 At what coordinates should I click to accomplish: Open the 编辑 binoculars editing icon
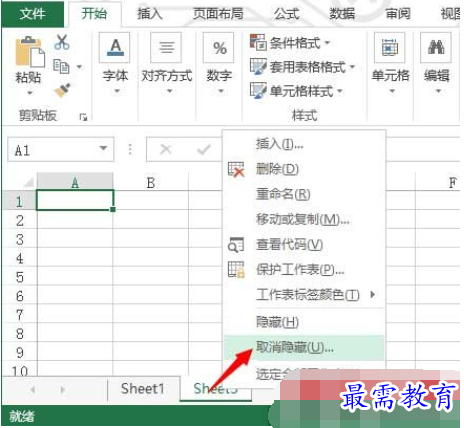tap(436, 48)
